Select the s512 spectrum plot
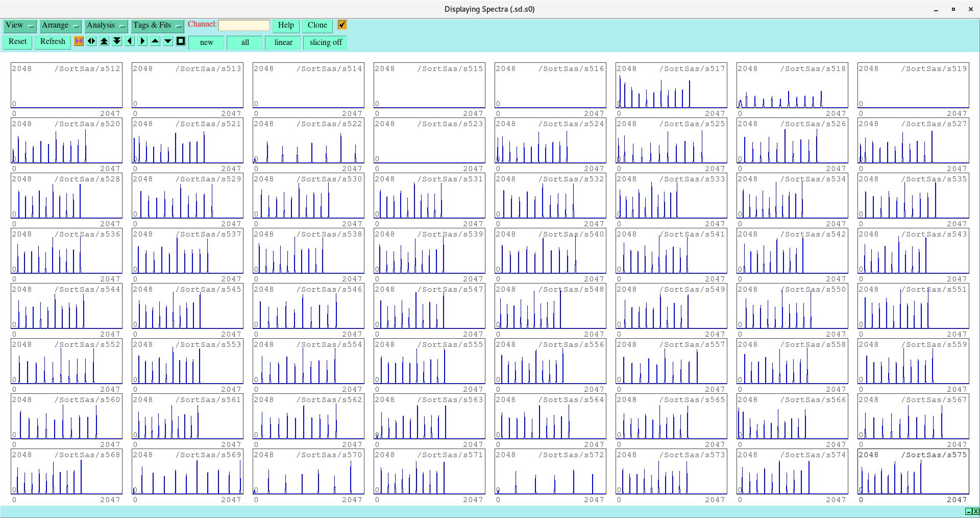Image resolution: width=980 pixels, height=518 pixels. (66, 85)
